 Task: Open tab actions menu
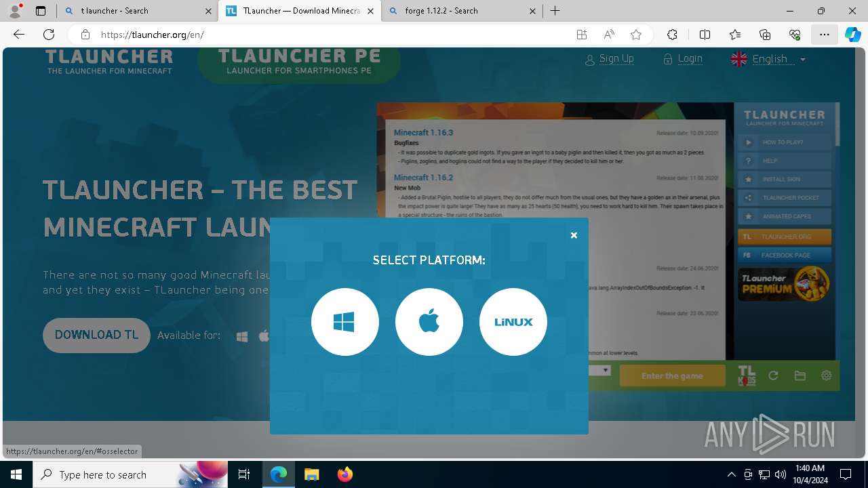tap(41, 11)
